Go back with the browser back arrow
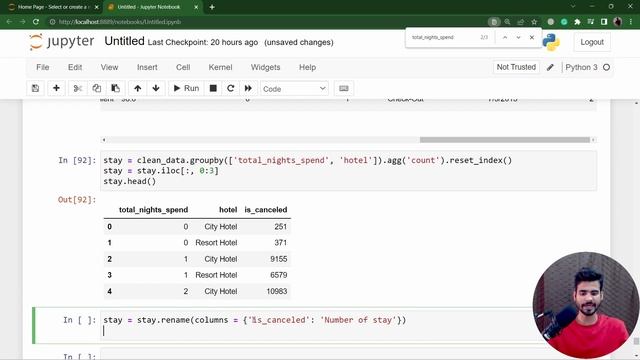The image size is (640, 360). (9, 22)
